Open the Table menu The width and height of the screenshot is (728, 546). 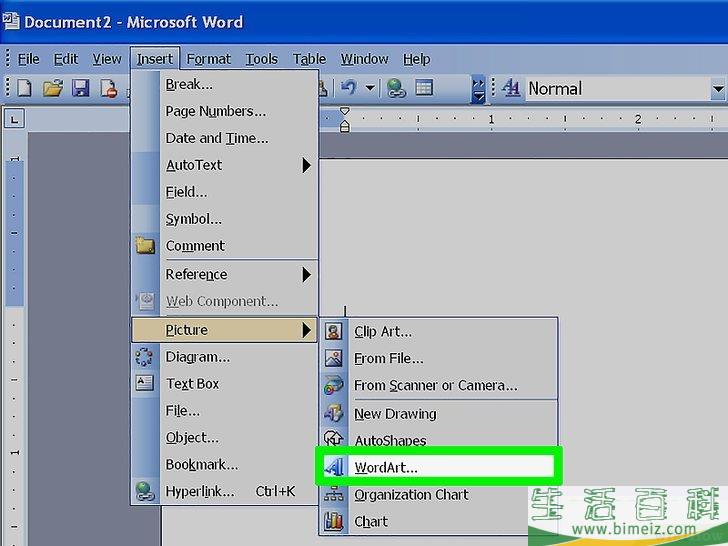coord(309,59)
